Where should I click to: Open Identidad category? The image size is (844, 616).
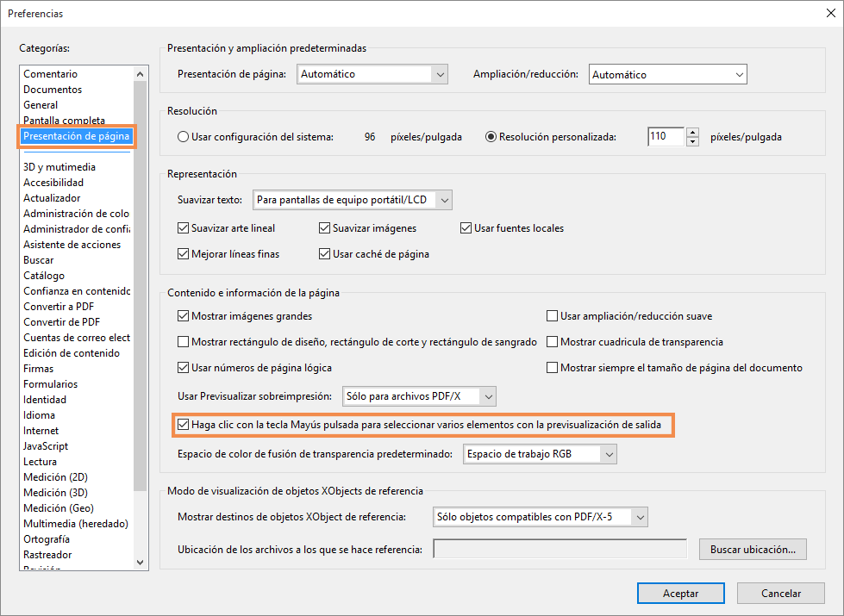[x=45, y=400]
